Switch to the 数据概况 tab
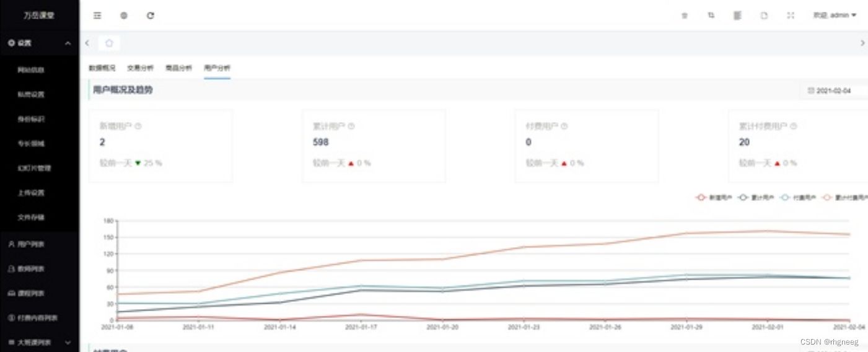Image resolution: width=868 pixels, height=352 pixels. click(x=102, y=68)
